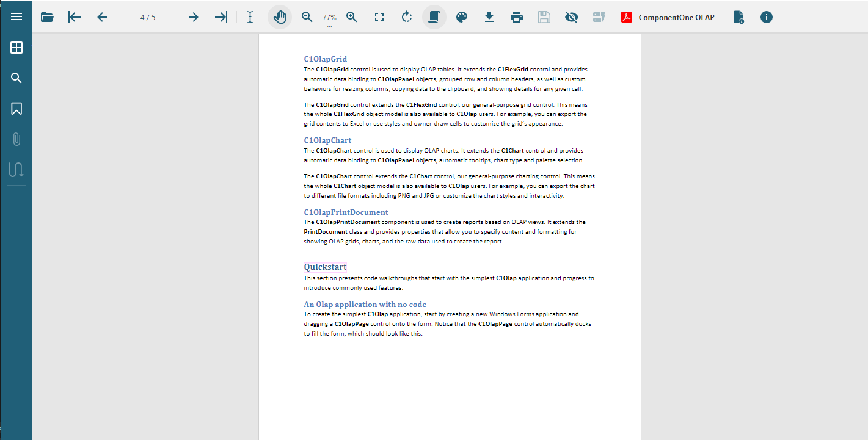Open a file with the folder icon
Screen dimensions: 868x440
coord(46,17)
